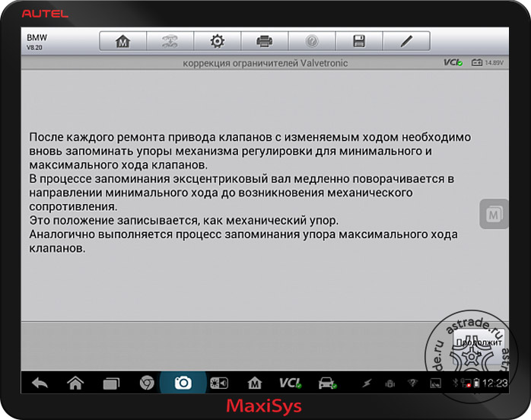Open the VCI manager in bottom bar
This screenshot has width=531, height=420.
pos(290,383)
